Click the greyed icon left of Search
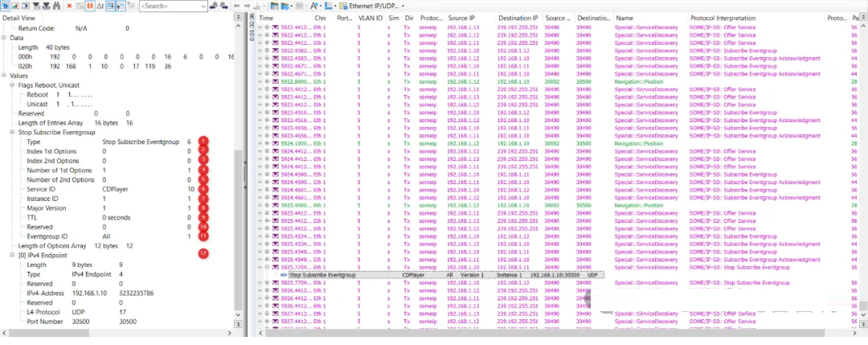 tap(131, 6)
